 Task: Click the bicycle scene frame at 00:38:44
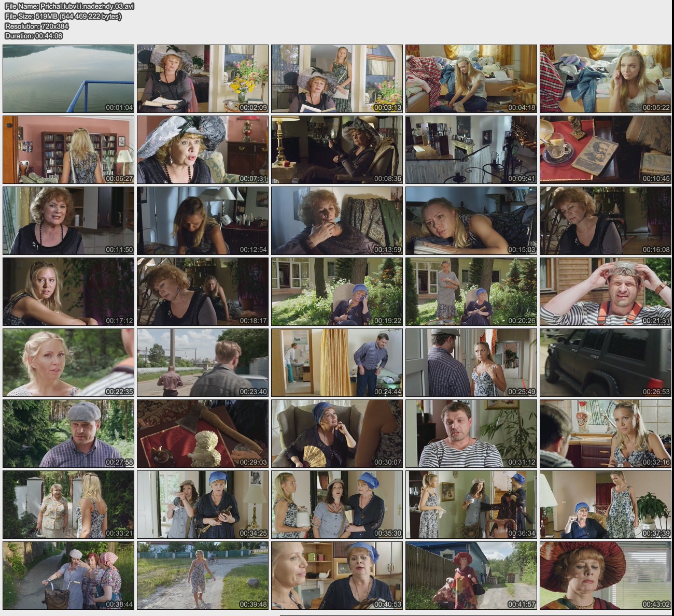pos(68,576)
